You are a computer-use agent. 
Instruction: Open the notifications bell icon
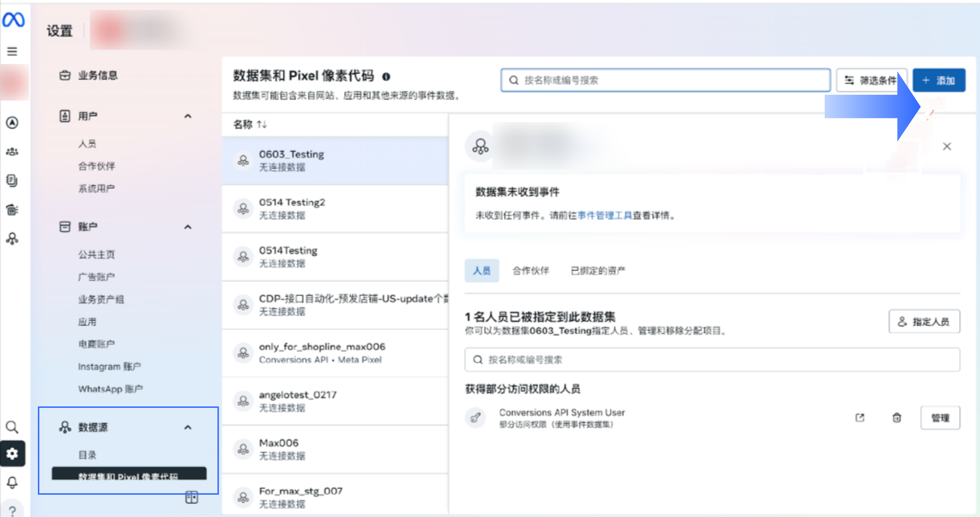coord(12,483)
